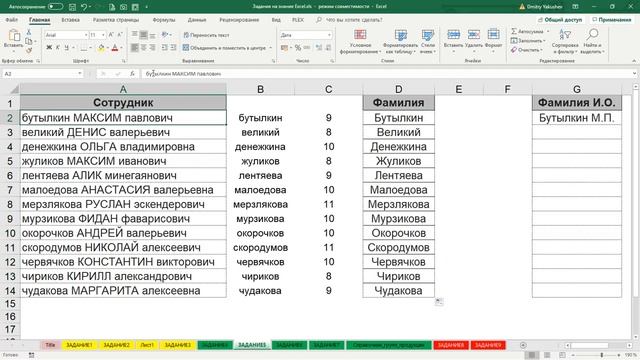Switch to the Вставка ribbon tab
The height and width of the screenshot is (360, 640).
70,20
